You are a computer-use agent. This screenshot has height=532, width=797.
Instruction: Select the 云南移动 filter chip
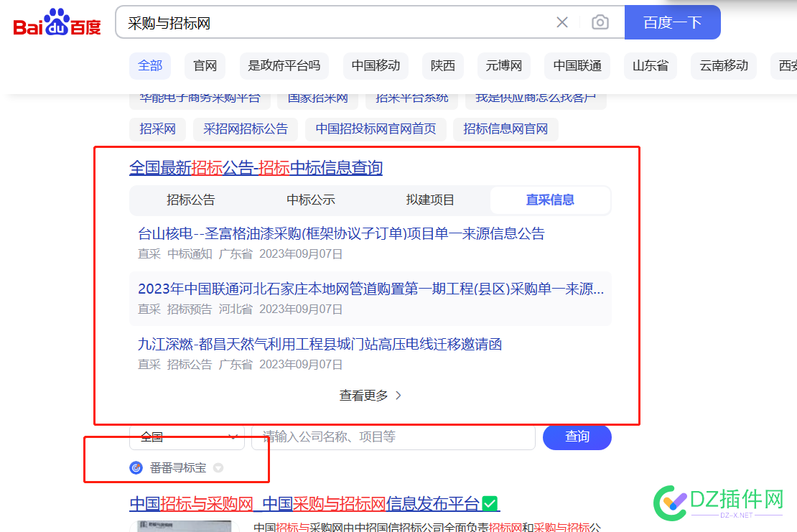723,65
